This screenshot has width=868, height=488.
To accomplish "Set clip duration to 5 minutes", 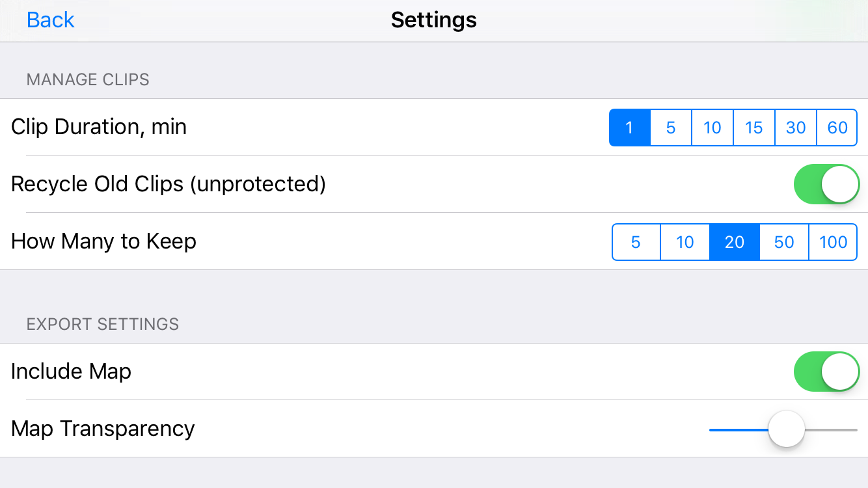I will point(671,128).
